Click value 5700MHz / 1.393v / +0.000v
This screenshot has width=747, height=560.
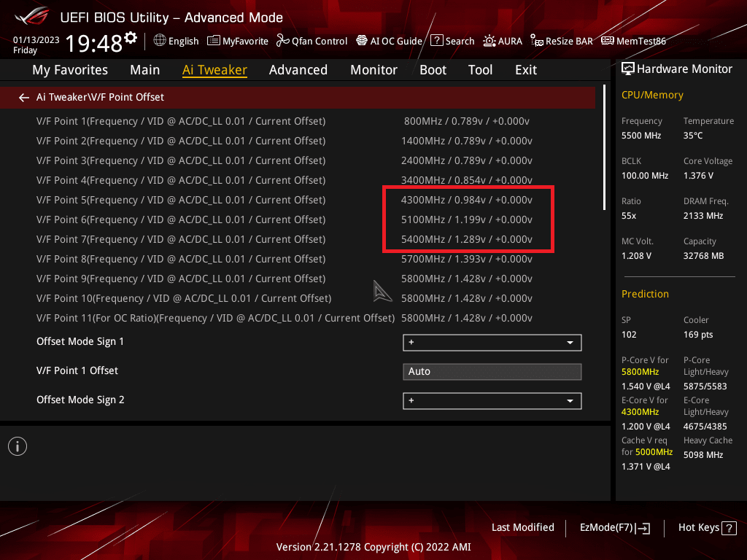tap(466, 259)
